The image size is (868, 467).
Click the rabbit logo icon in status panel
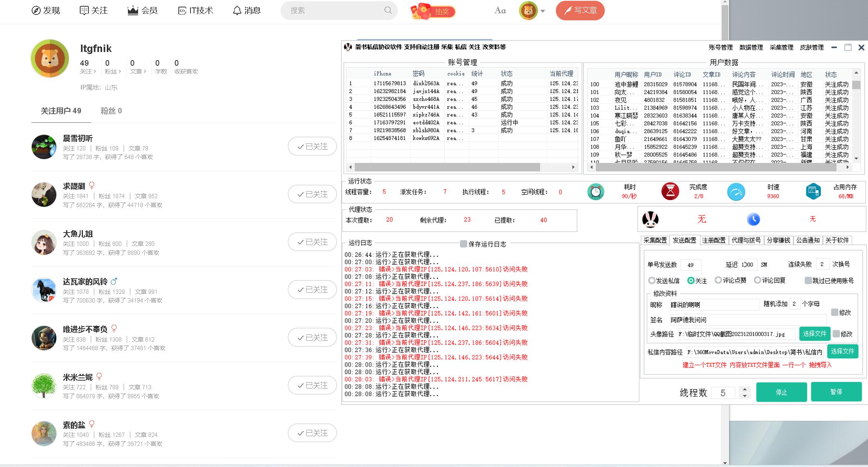[x=650, y=219]
